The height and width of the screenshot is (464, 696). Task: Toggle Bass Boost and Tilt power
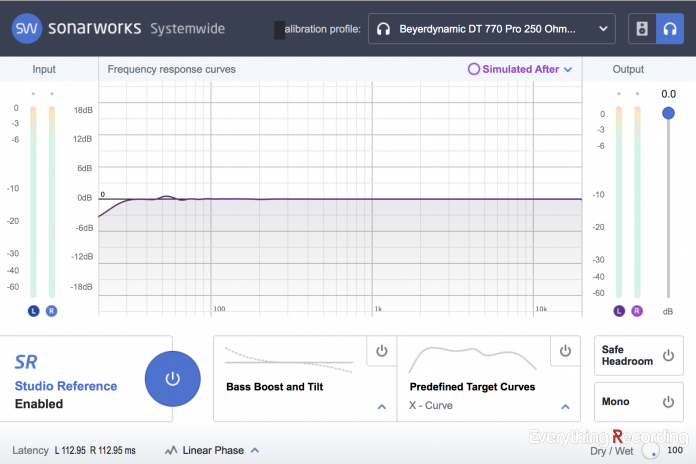click(382, 351)
